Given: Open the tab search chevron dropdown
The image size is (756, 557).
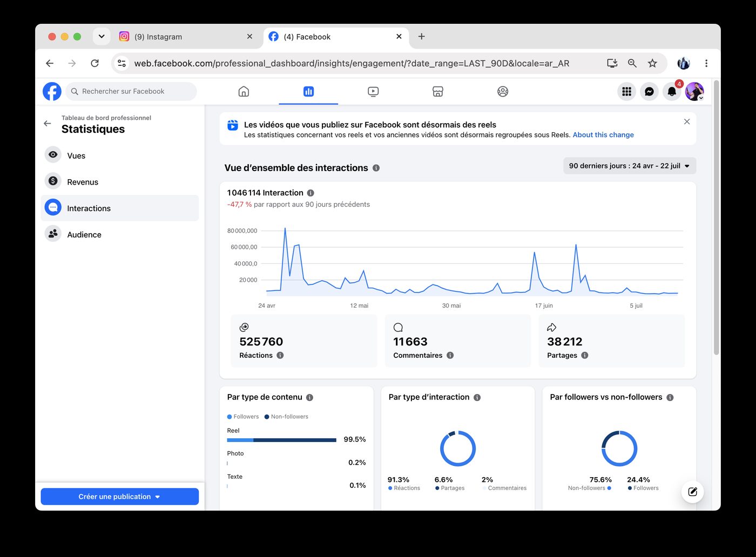Looking at the screenshot, I should (102, 36).
